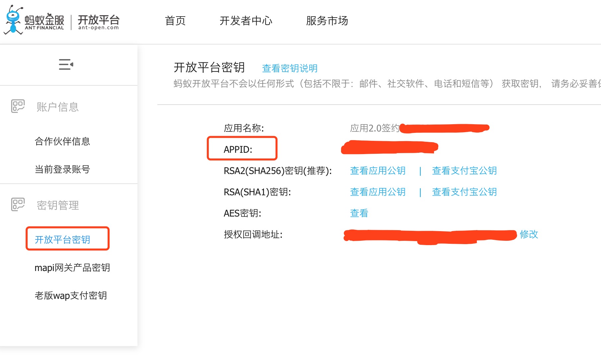Click the 密钥管理 section icon
The width and height of the screenshot is (601, 364).
(x=18, y=205)
